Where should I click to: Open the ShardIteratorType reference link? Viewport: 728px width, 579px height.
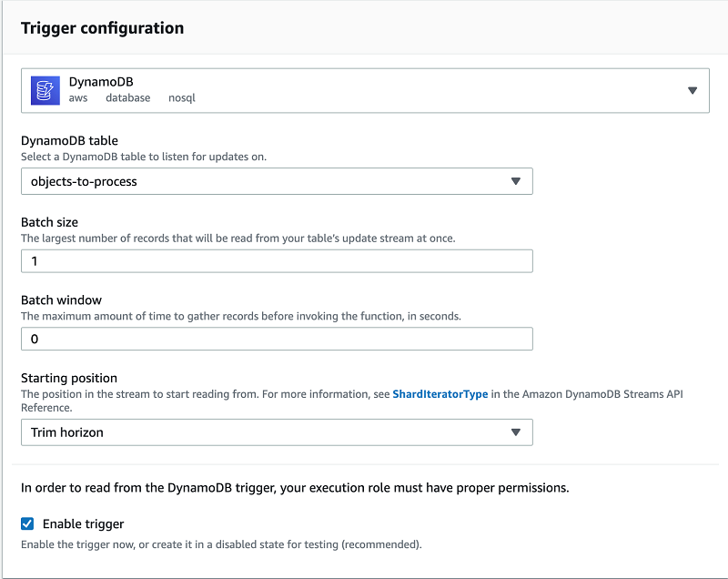click(440, 394)
